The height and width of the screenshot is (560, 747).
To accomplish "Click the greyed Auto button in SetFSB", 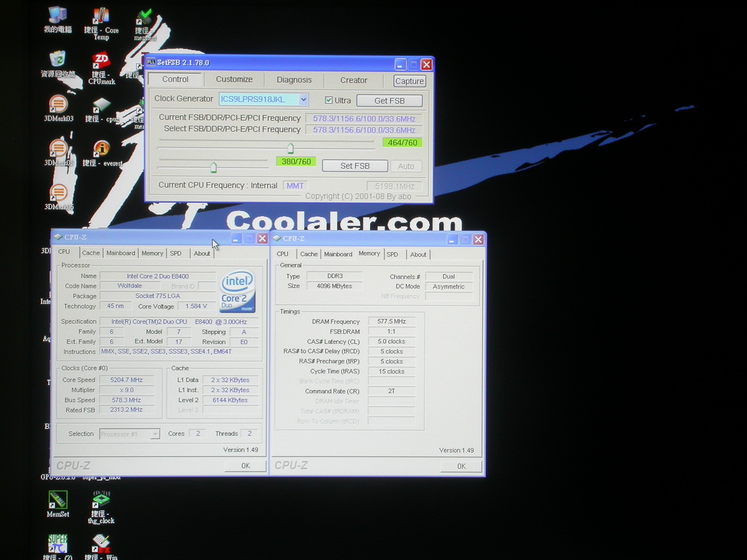I will (x=406, y=166).
